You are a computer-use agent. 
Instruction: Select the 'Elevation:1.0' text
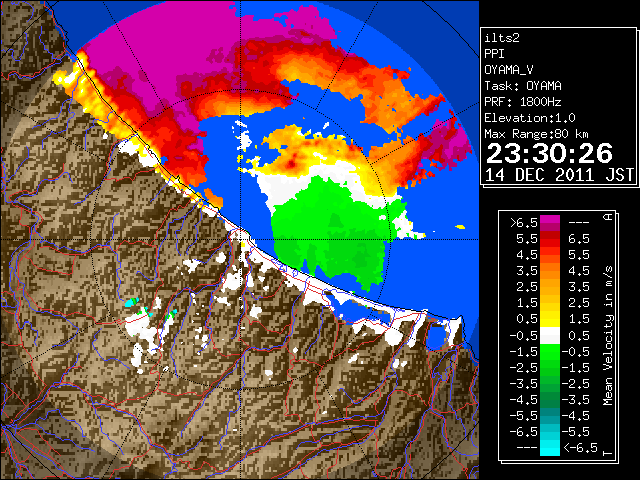pos(530,118)
